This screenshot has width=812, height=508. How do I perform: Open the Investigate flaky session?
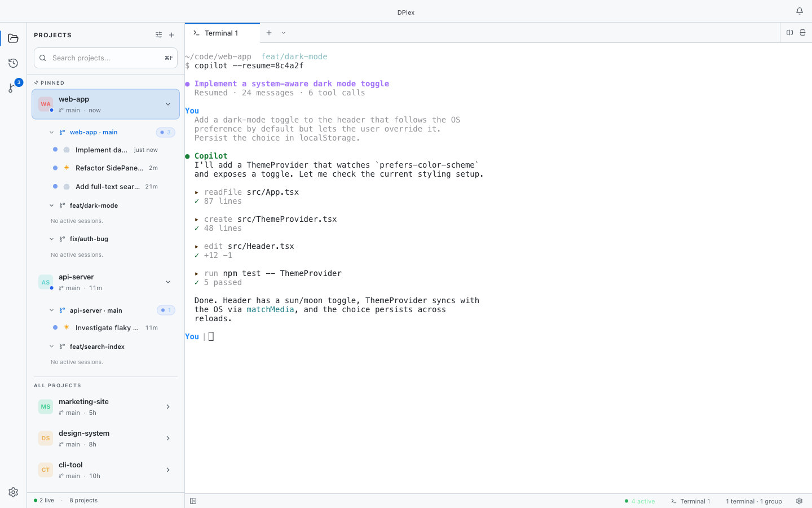pos(105,328)
